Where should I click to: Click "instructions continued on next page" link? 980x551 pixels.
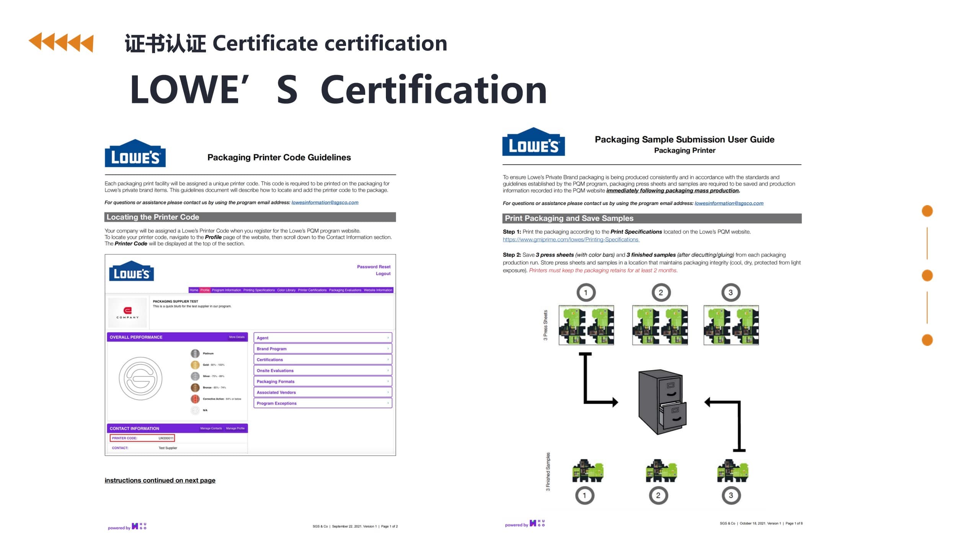[x=160, y=480]
